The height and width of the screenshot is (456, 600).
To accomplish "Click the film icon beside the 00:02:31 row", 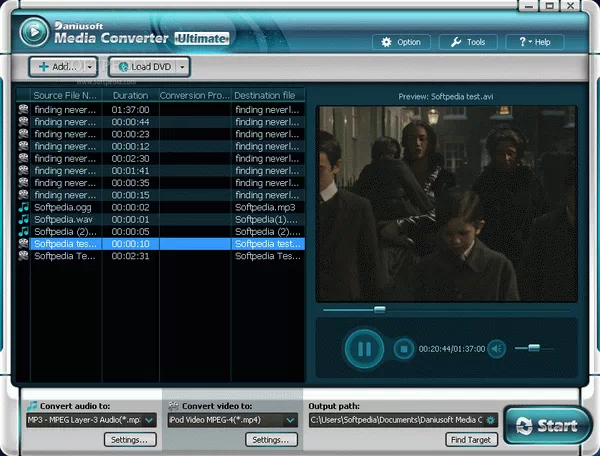I will (x=23, y=256).
